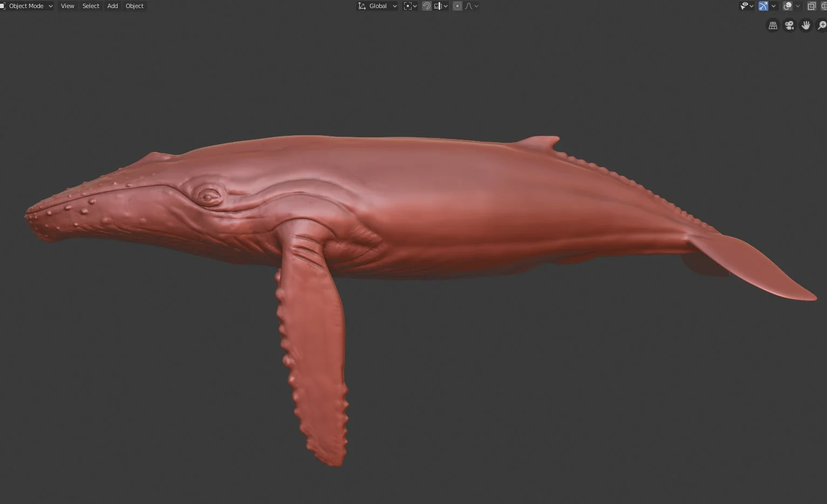Viewport: 827px width, 504px height.
Task: Open the Add menu
Action: 112,6
